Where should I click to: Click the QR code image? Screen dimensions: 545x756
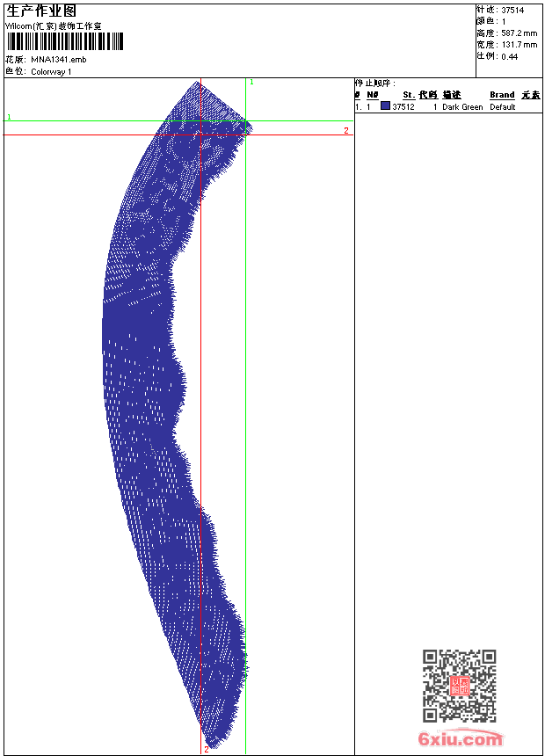click(x=459, y=686)
